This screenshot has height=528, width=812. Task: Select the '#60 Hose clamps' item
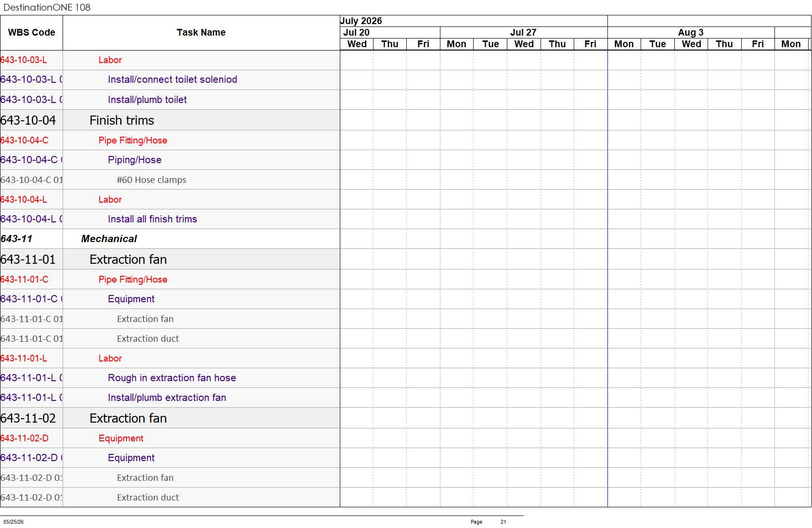coord(152,180)
